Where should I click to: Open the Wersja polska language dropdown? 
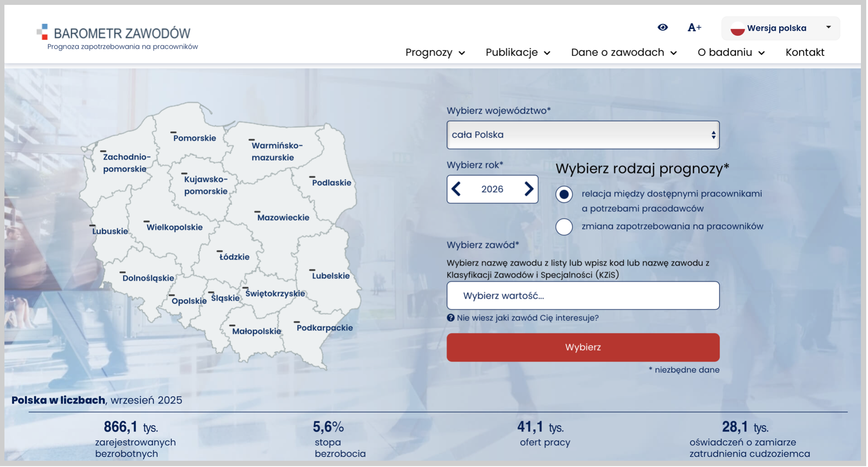[x=780, y=28]
